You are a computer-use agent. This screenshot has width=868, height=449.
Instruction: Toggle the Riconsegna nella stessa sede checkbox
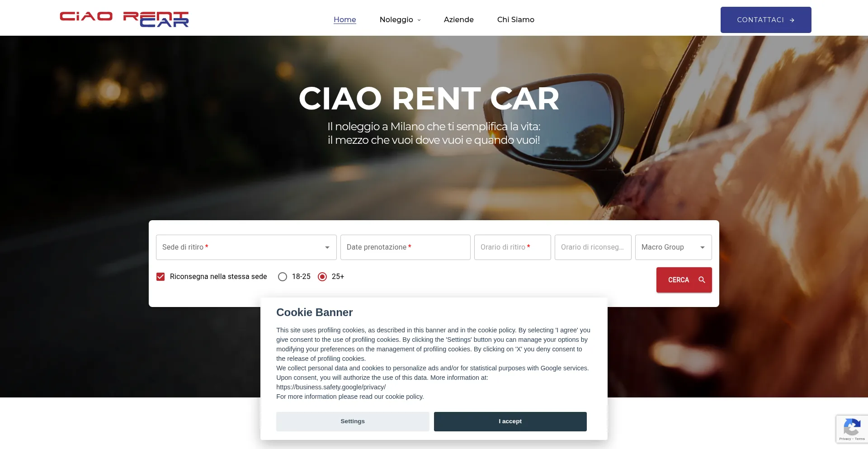(x=160, y=277)
